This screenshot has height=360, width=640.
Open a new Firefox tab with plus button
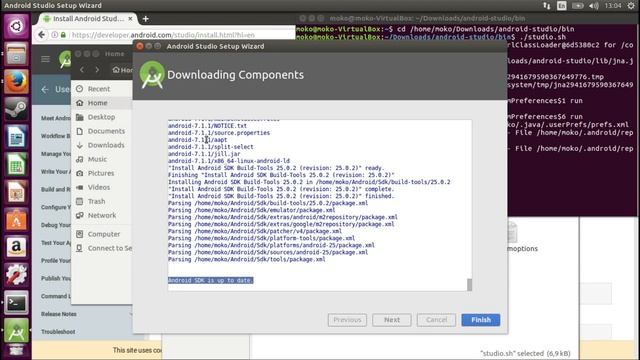coord(145,19)
